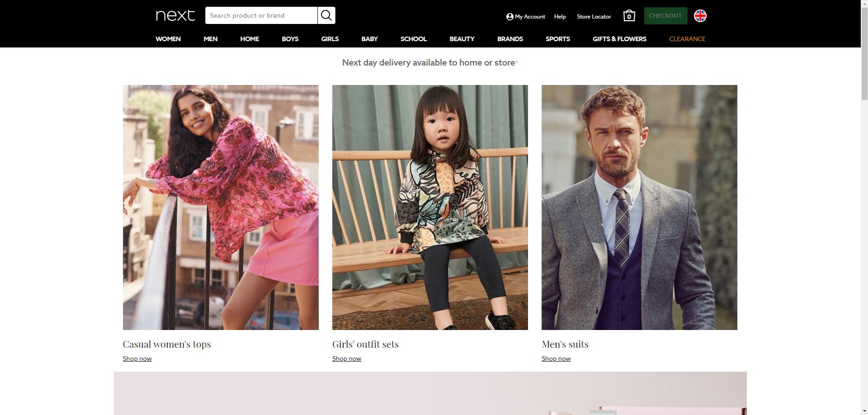The image size is (868, 415).
Task: Click the Men's suits model image
Action: [639, 207]
